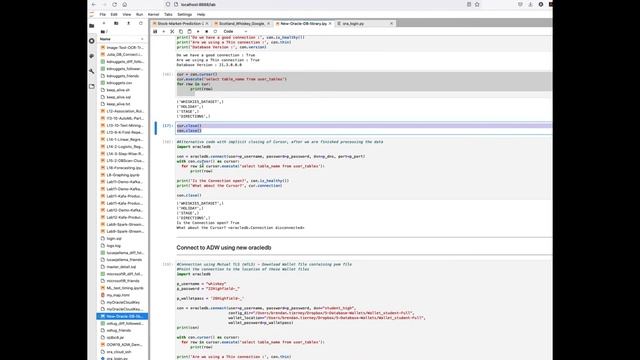Open master_detail.sql file
The height and width of the screenshot is (360, 640).
tap(122, 267)
